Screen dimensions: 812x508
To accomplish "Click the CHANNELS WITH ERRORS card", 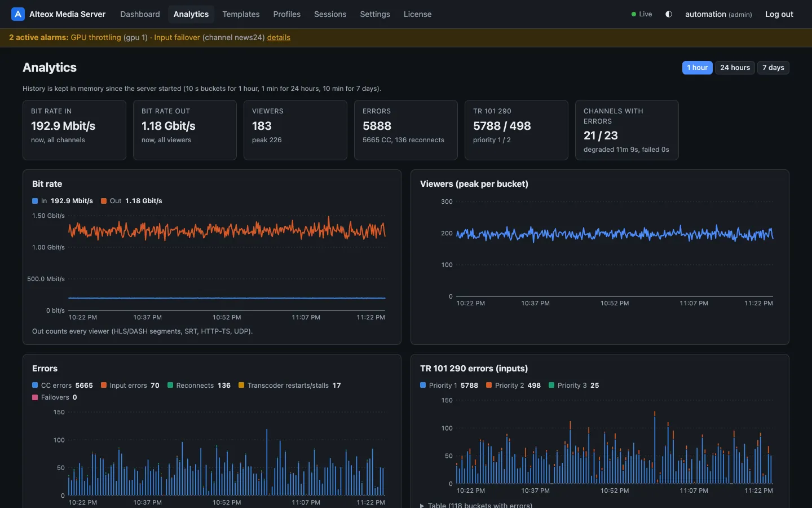I will pos(627,130).
